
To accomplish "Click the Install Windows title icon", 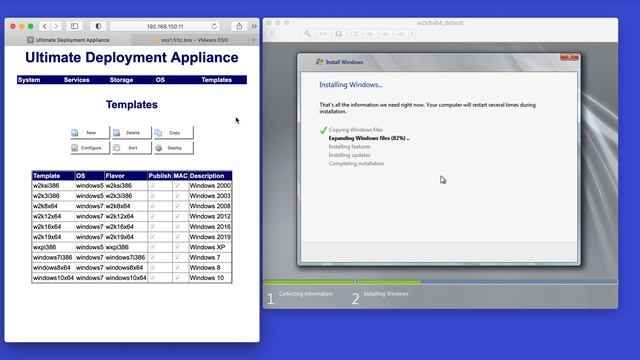I will (x=320, y=62).
